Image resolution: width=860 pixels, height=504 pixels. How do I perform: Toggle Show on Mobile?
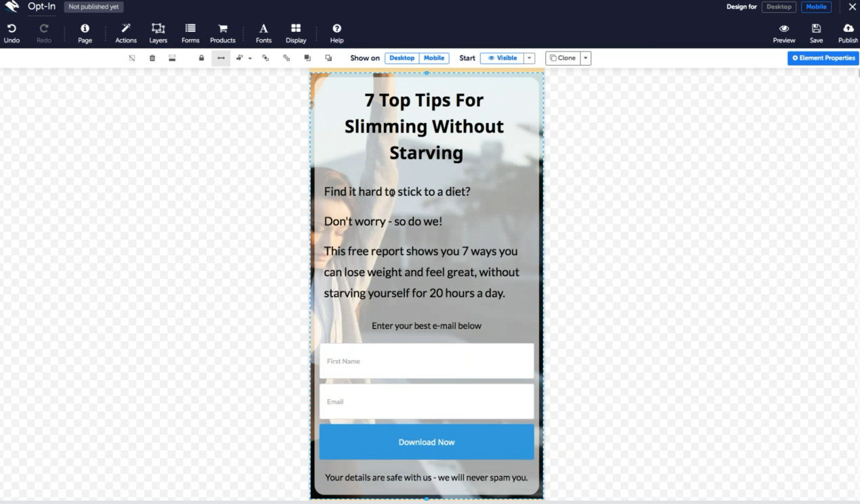click(x=434, y=58)
